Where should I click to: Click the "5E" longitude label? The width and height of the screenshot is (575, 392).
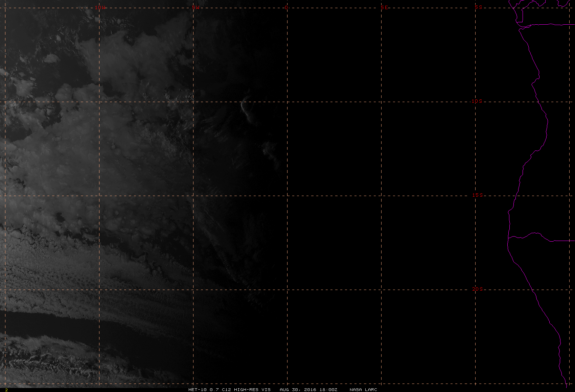click(384, 7)
